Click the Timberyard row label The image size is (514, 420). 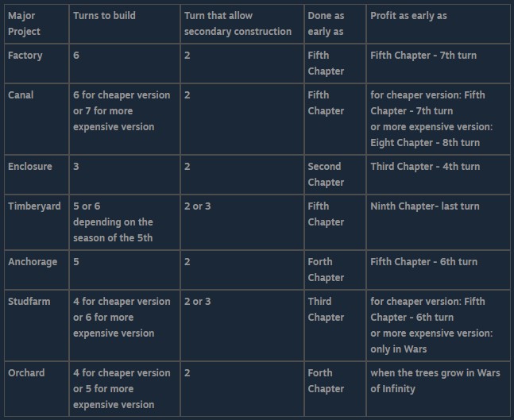pos(34,206)
